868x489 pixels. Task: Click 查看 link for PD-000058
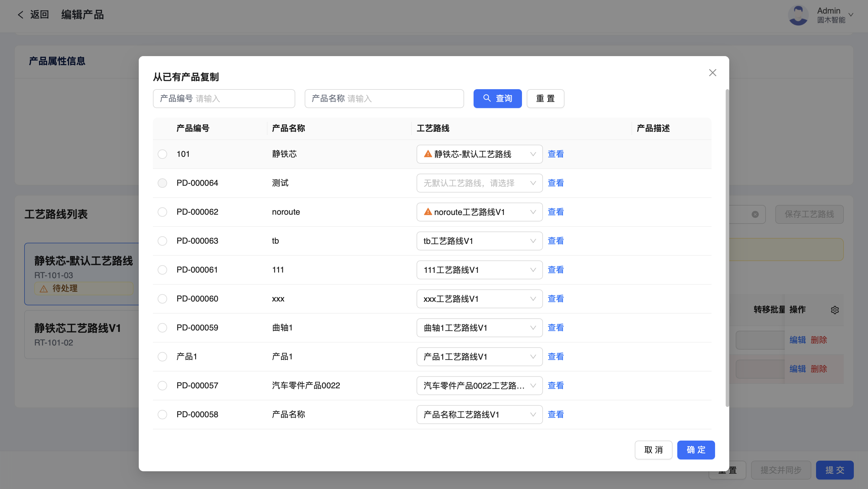pos(556,415)
